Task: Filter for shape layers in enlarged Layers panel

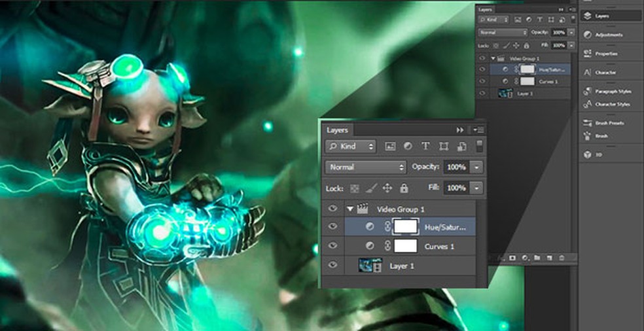Action: 444,146
